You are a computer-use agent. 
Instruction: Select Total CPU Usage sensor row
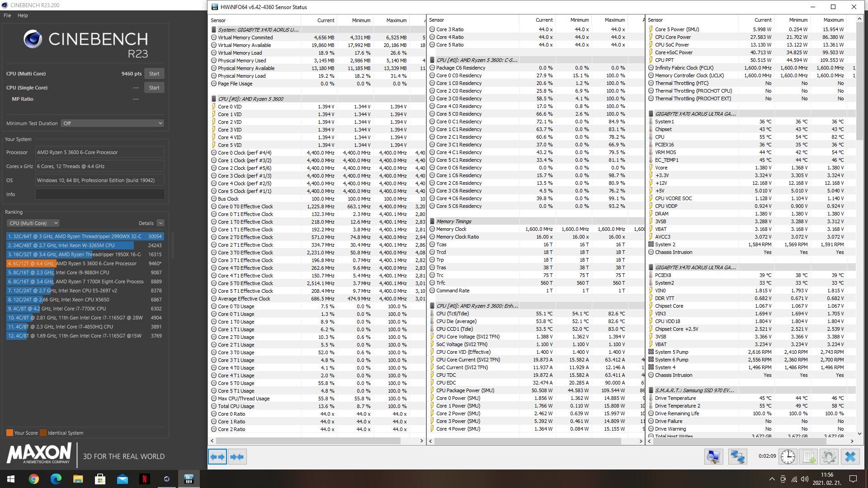[x=317, y=406]
